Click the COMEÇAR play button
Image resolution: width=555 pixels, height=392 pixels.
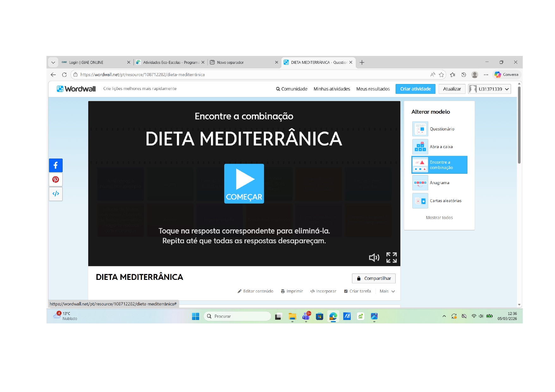coord(244,184)
